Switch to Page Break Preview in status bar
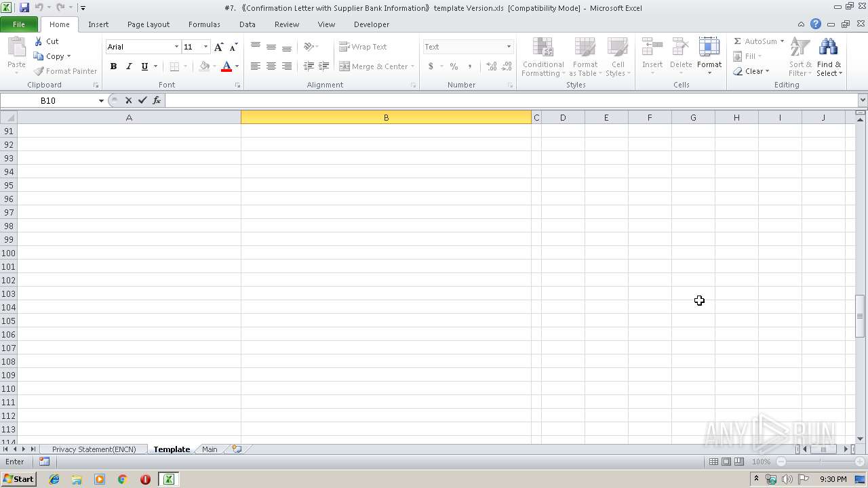 coord(739,462)
